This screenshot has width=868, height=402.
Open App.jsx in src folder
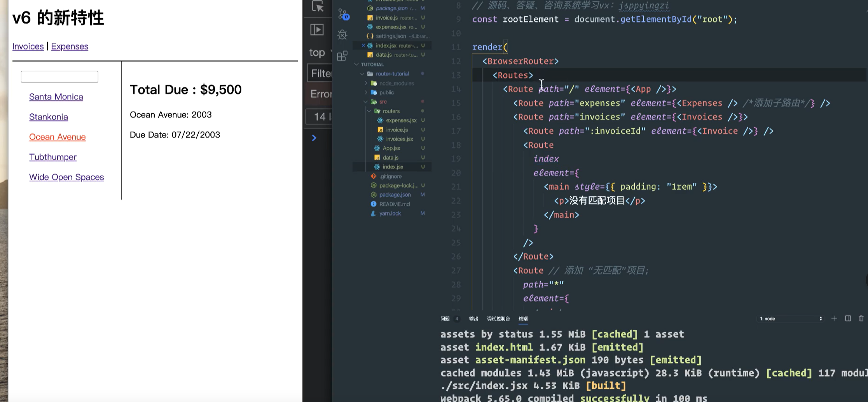(x=391, y=148)
